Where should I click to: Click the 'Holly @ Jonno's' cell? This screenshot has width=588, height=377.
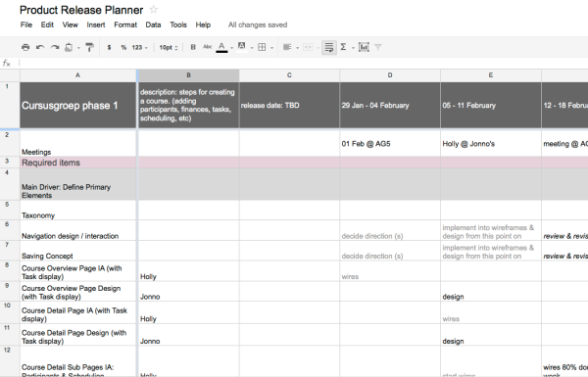(491, 144)
